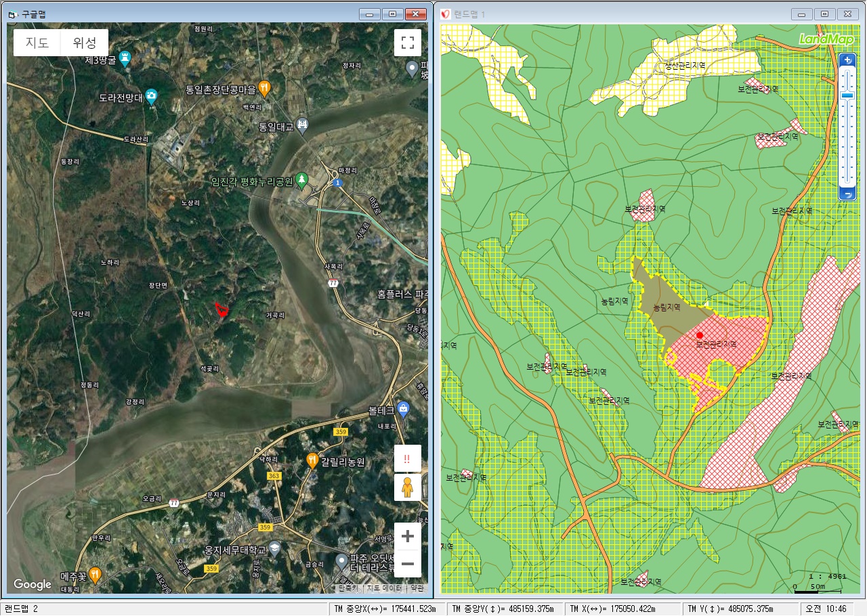This screenshot has width=867, height=616.
Task: Open the 약관 terms link
Action: click(x=417, y=588)
